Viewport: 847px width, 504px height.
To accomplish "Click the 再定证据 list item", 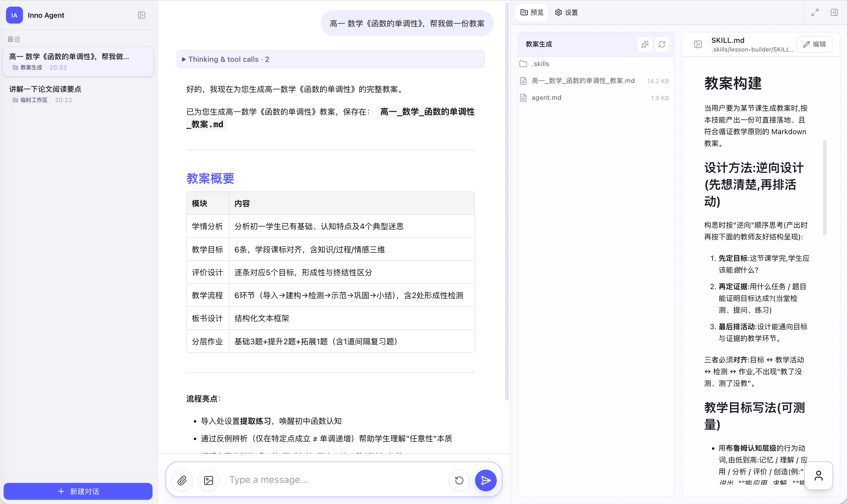I will 762,298.
